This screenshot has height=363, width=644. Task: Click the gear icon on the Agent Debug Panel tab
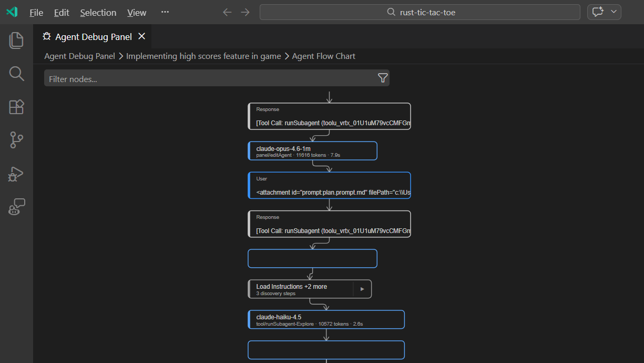[46, 36]
